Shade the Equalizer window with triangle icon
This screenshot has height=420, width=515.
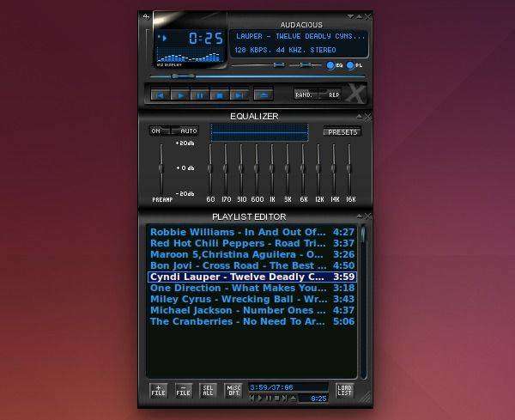click(360, 116)
